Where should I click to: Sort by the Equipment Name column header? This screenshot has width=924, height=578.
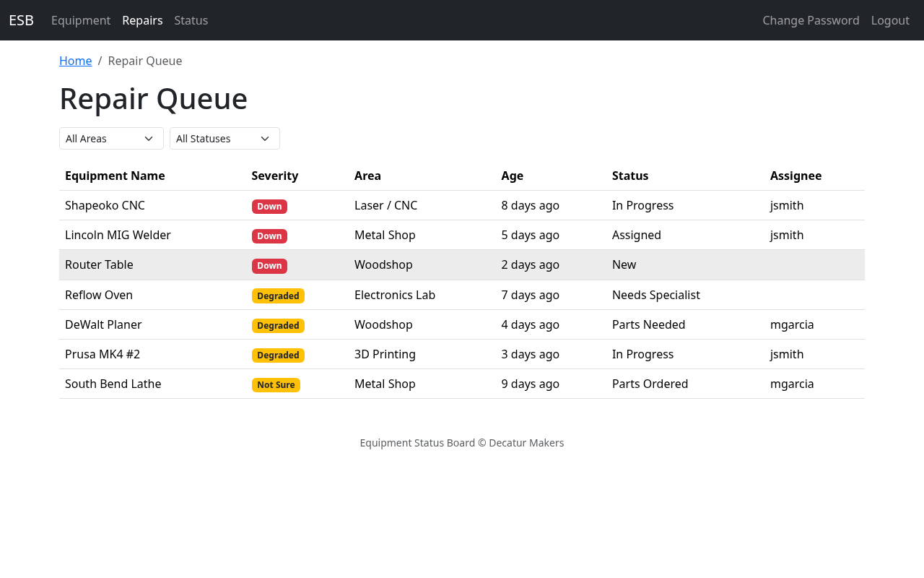click(x=115, y=176)
